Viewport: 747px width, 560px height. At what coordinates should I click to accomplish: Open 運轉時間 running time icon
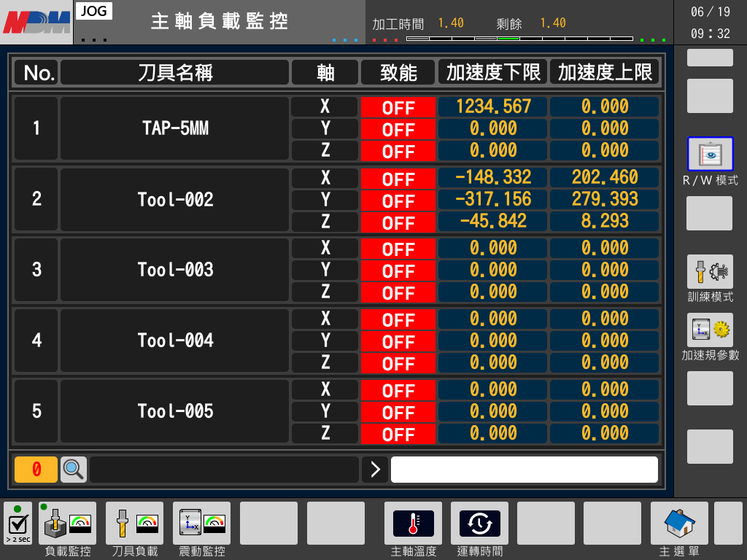pos(479,523)
